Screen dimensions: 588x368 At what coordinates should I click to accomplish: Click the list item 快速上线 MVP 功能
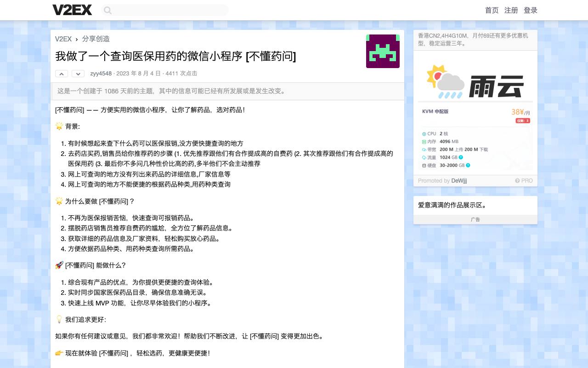[x=141, y=303]
